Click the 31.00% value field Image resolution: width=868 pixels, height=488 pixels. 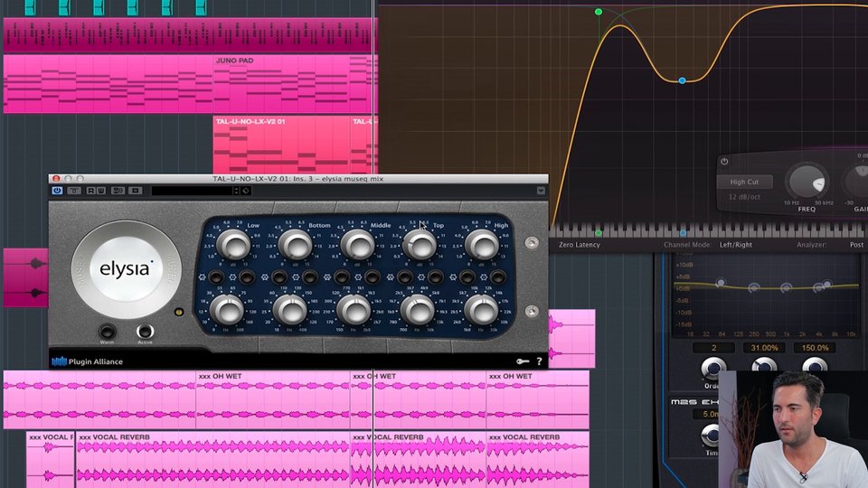[x=764, y=348]
